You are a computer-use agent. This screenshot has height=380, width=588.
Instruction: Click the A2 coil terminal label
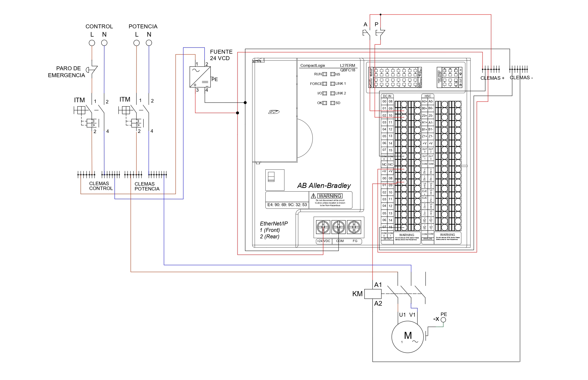click(x=378, y=304)
